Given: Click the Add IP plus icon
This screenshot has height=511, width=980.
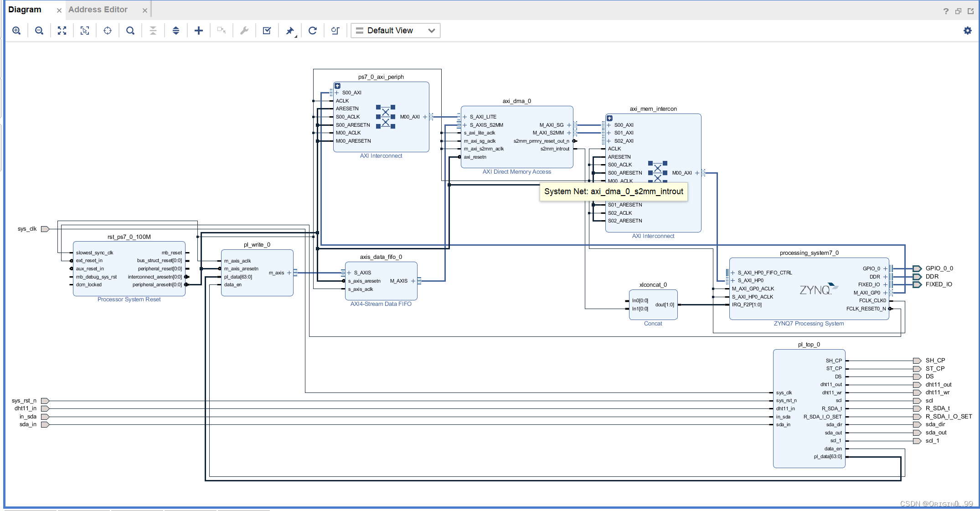Looking at the screenshot, I should tap(199, 31).
